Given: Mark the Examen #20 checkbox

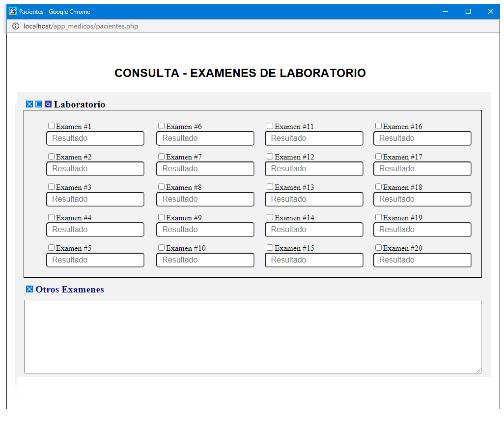Looking at the screenshot, I should pos(379,248).
